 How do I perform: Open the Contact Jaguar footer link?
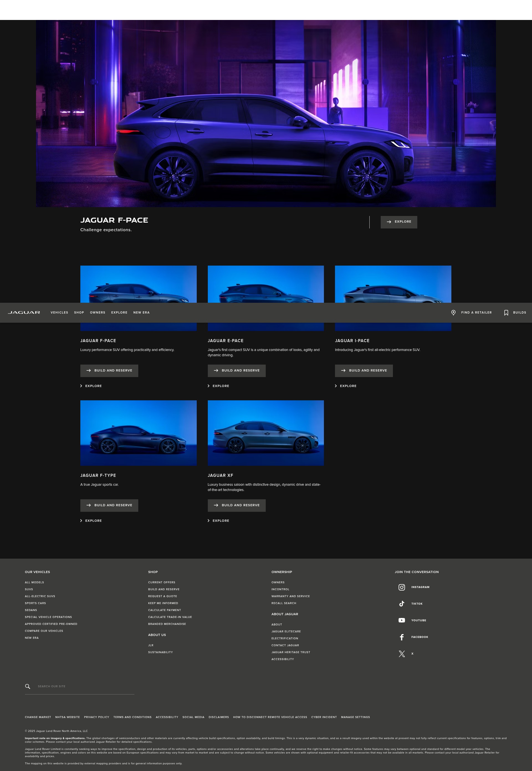[x=285, y=645]
